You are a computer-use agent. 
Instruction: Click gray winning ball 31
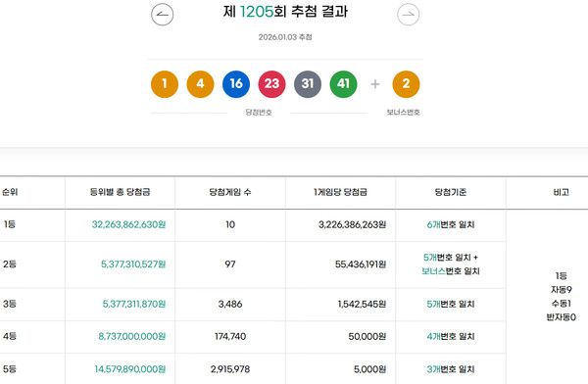(308, 84)
